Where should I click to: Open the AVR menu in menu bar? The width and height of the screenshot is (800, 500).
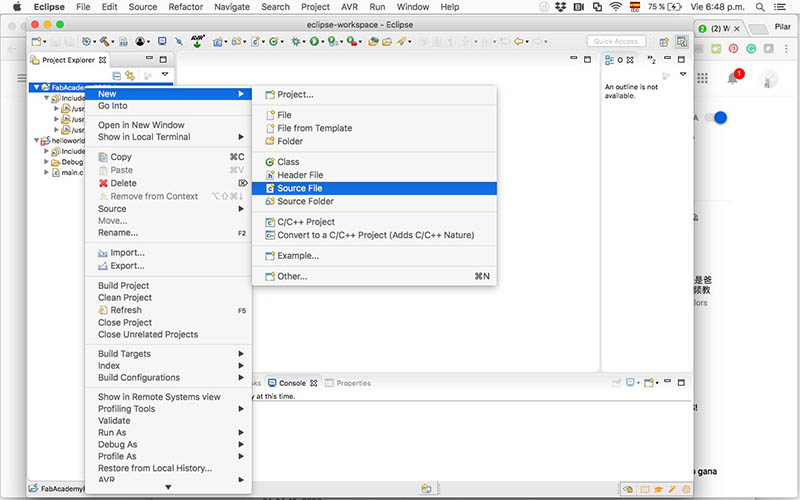(349, 7)
